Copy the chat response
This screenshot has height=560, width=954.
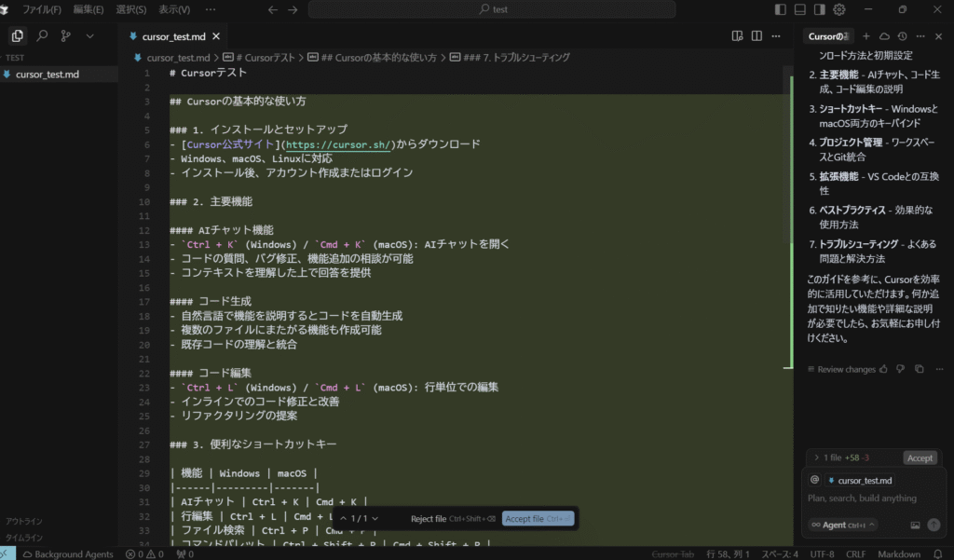coord(920,369)
